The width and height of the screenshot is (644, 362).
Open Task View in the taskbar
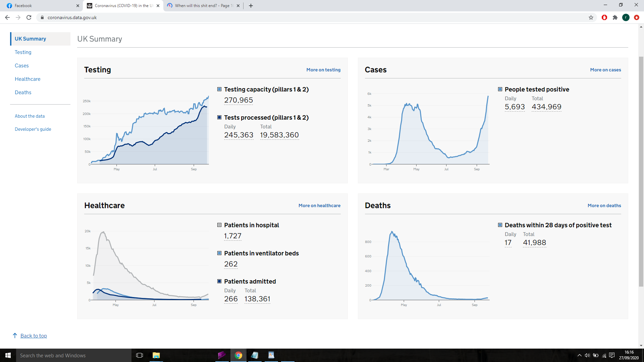pyautogui.click(x=140, y=355)
